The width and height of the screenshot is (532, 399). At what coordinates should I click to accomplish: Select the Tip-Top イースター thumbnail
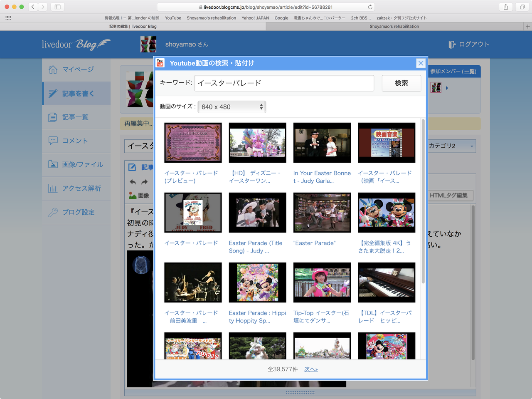pyautogui.click(x=322, y=283)
